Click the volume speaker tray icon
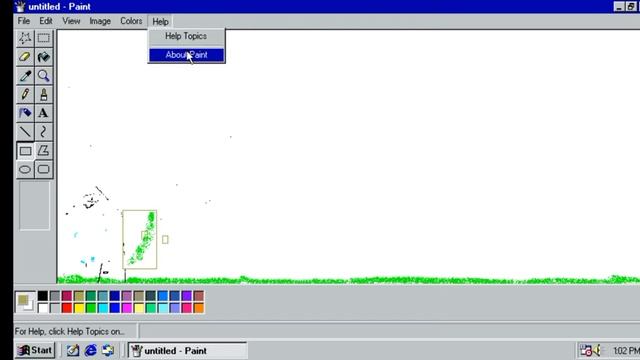The height and width of the screenshot is (360, 640). pyautogui.click(x=598, y=350)
